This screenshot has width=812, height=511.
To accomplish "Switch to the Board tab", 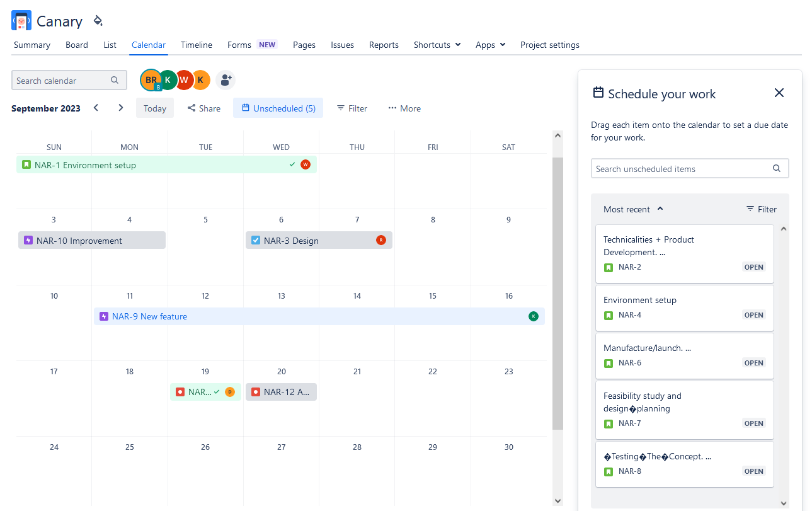I will (77, 45).
